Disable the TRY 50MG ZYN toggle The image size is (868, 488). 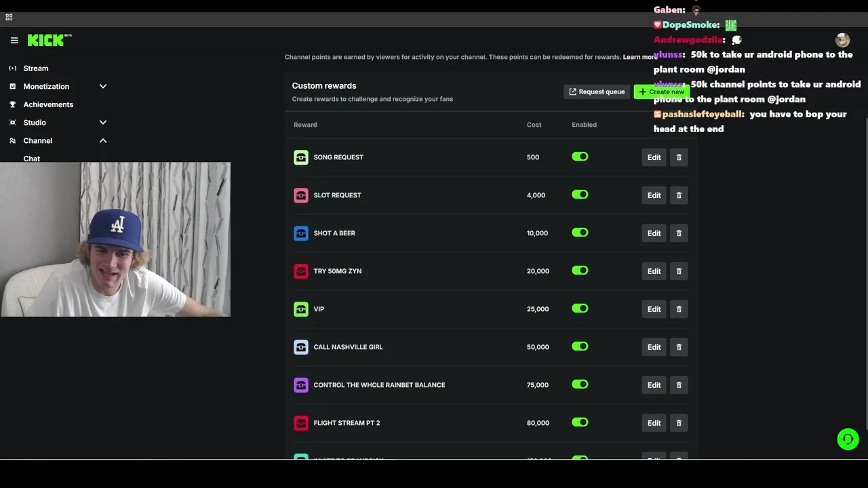click(580, 270)
